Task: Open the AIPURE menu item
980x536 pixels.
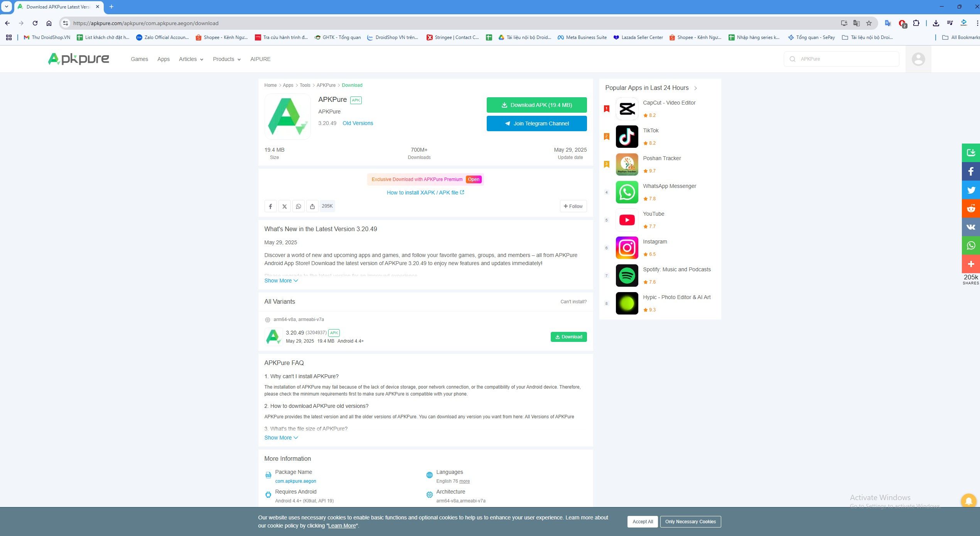Action: pos(260,59)
